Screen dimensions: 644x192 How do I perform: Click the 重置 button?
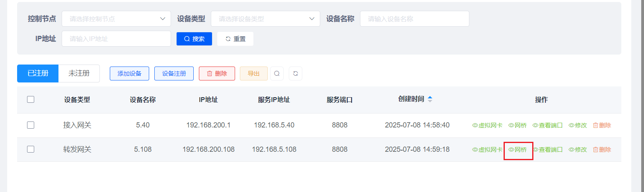click(235, 39)
